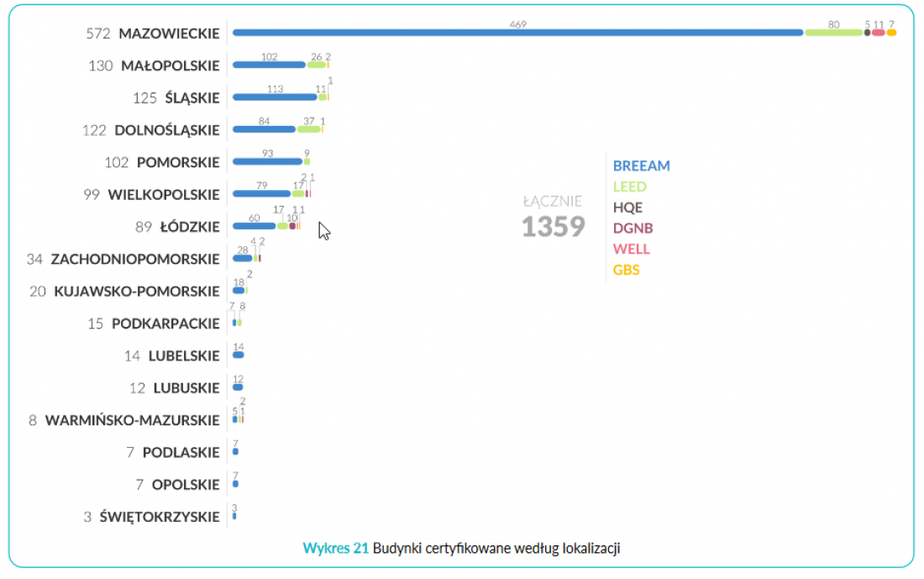Click the OPOLSKIE region label
Screen dimensions: 924x579
(186, 485)
